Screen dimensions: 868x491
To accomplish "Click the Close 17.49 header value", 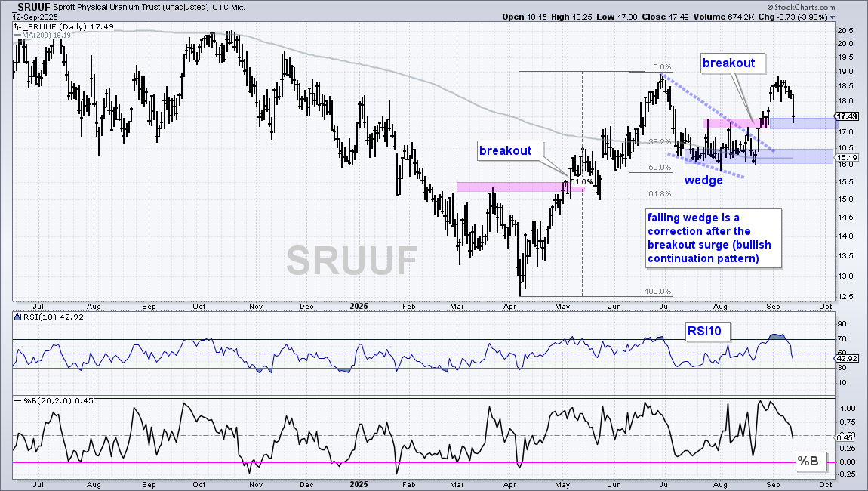I will pos(666,17).
